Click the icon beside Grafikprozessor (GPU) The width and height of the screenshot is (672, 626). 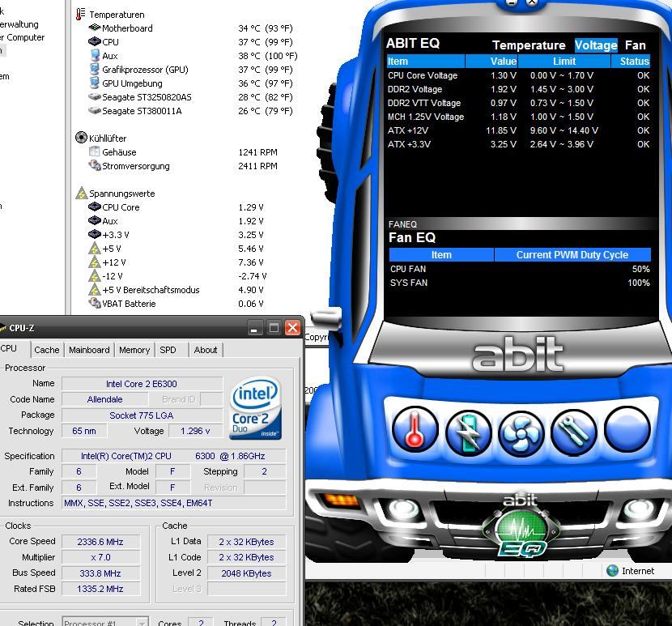tap(95, 69)
